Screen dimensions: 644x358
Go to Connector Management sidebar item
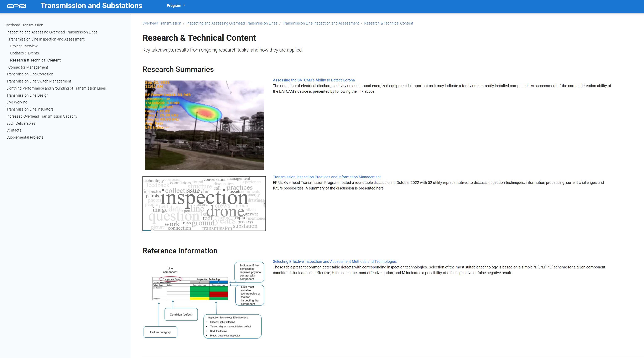(x=28, y=67)
